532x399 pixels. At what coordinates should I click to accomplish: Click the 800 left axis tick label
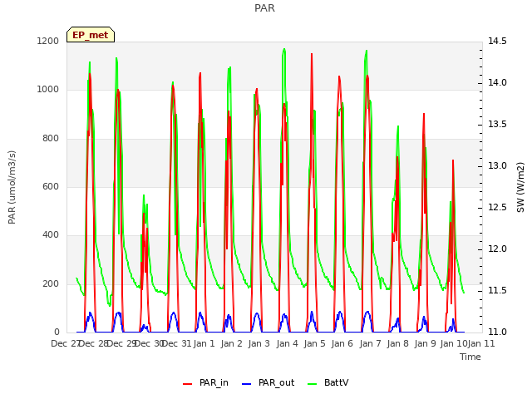tap(51, 138)
